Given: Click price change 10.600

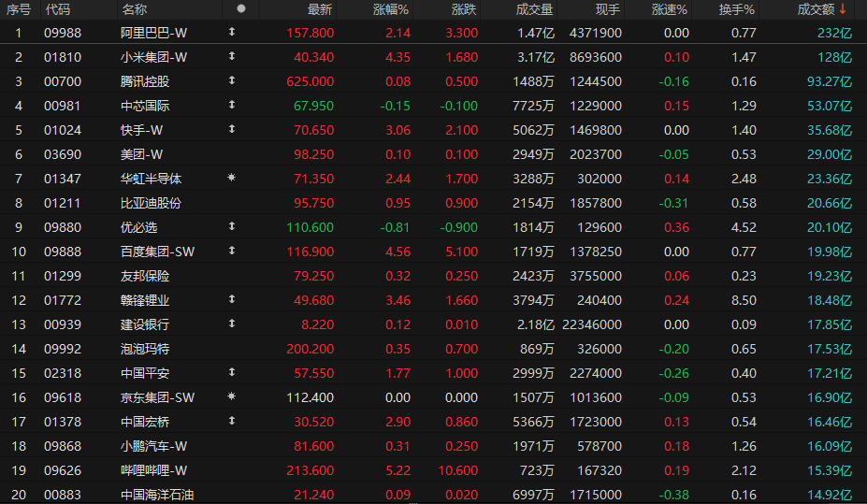Looking at the screenshot, I should coord(458,471).
